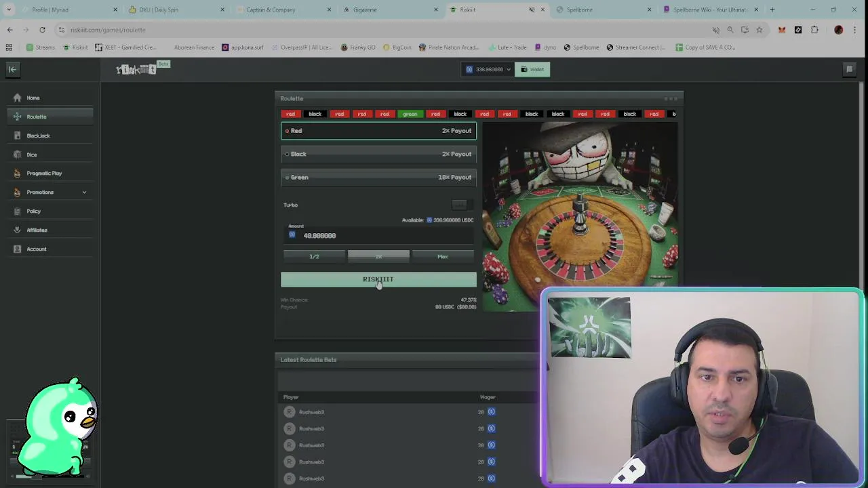Double the bet with the 2x button
This screenshot has height=488, width=868.
378,256
